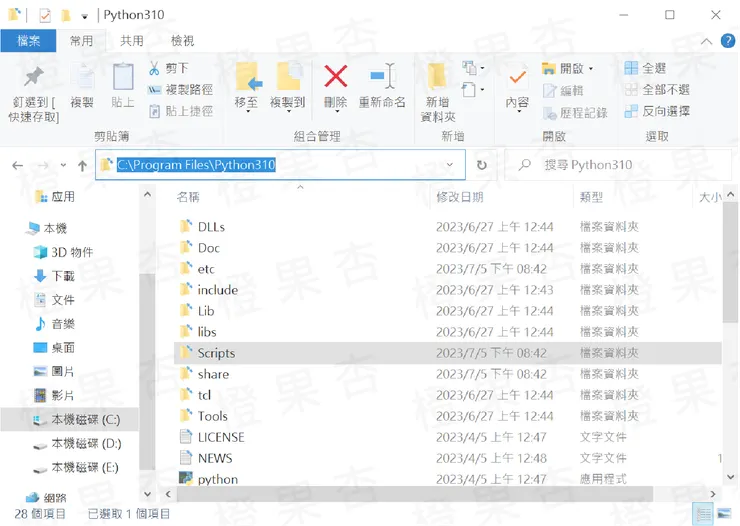
Task: Click the Copy (複製) ribbon icon
Action: pyautogui.click(x=82, y=77)
